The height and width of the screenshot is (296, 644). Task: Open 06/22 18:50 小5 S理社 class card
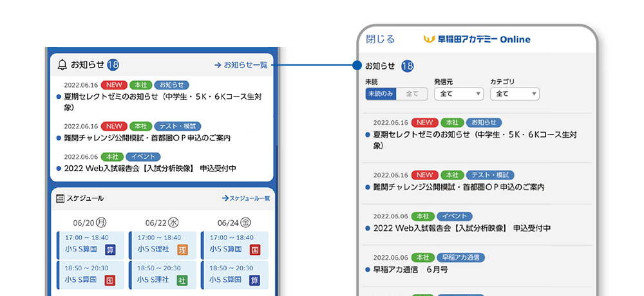(x=162, y=275)
